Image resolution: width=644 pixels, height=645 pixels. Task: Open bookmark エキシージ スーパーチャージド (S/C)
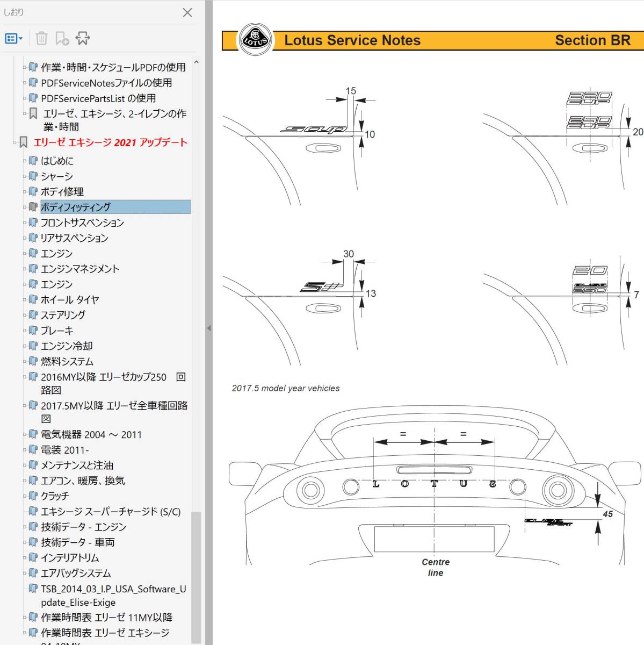[111, 512]
